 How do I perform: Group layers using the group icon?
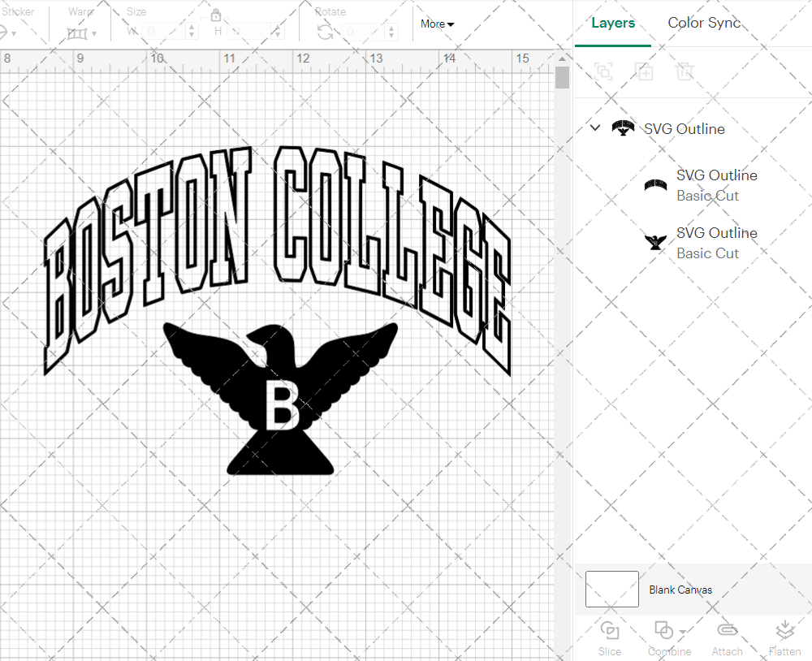coord(603,71)
